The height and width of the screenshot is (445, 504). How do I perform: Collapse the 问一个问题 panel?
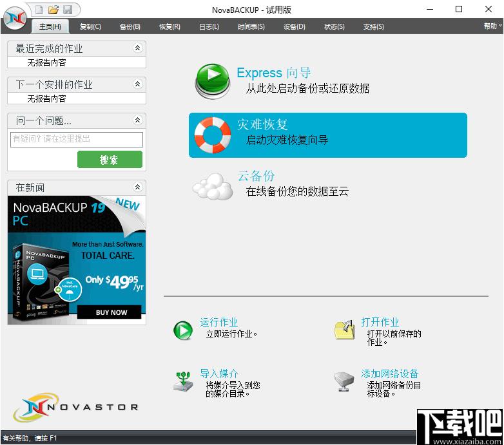137,120
